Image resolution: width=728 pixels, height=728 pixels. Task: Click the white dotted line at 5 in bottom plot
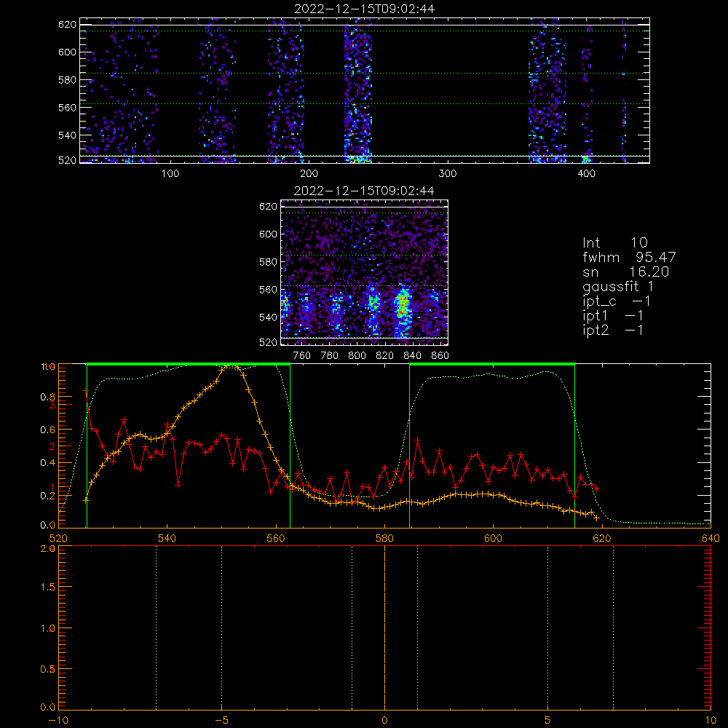tap(548, 628)
